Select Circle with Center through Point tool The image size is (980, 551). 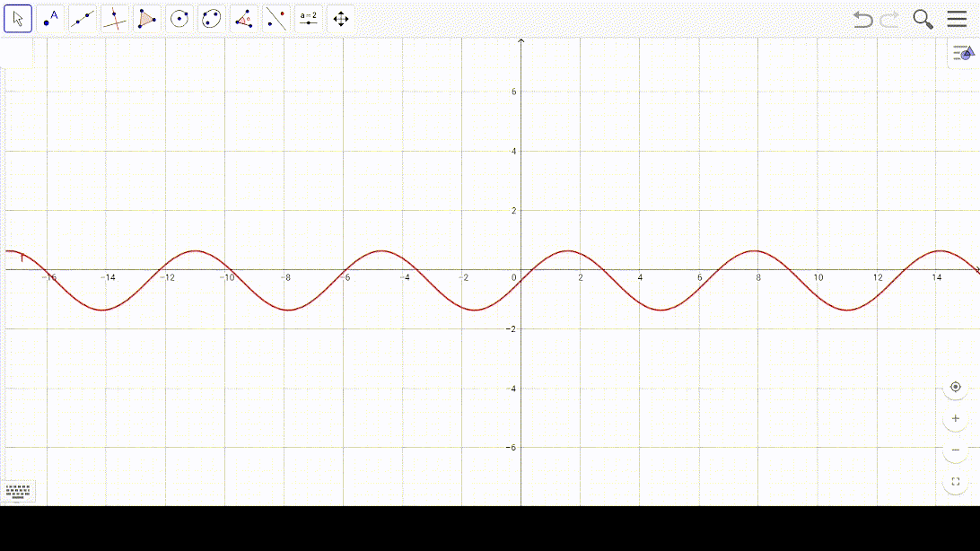(x=179, y=19)
